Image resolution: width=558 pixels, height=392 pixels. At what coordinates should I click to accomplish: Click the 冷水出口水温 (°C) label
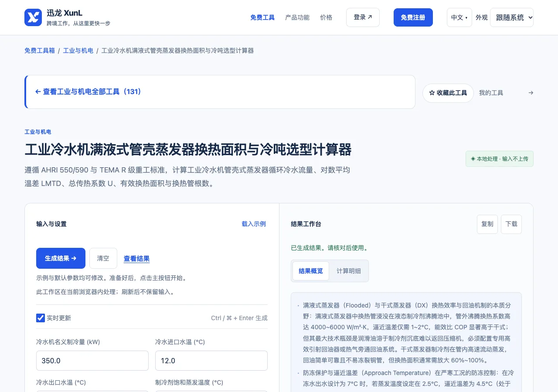[61, 382]
